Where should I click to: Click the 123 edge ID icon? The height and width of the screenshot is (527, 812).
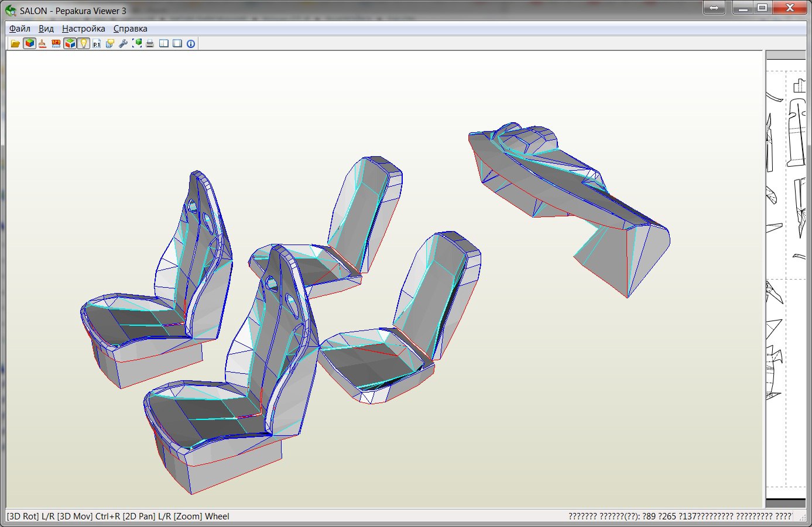point(56,44)
